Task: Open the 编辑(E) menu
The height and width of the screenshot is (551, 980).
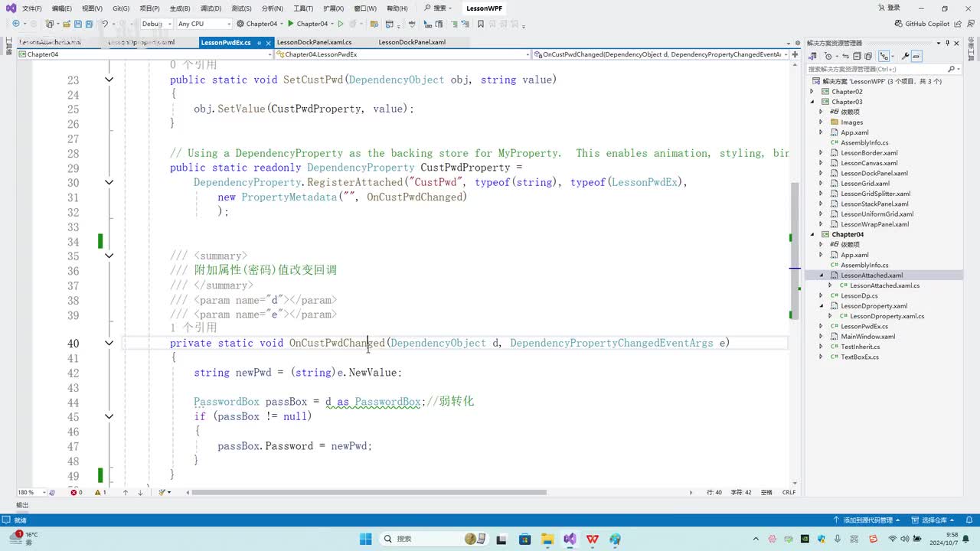Action: [61, 8]
